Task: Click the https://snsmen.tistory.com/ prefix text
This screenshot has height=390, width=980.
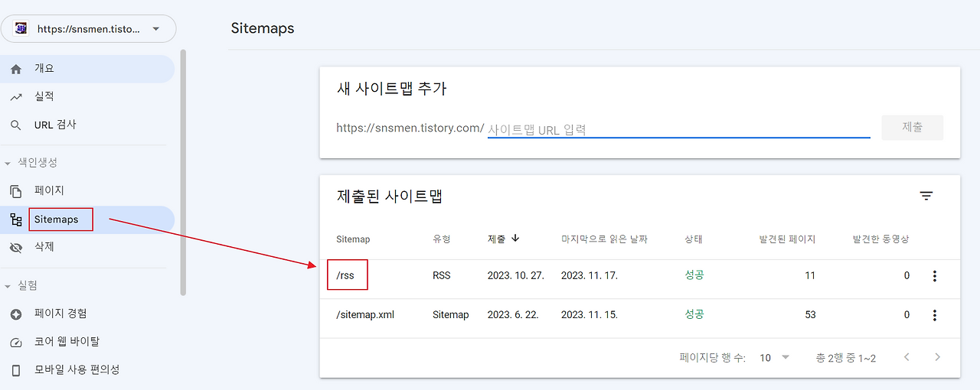Action: (x=410, y=128)
